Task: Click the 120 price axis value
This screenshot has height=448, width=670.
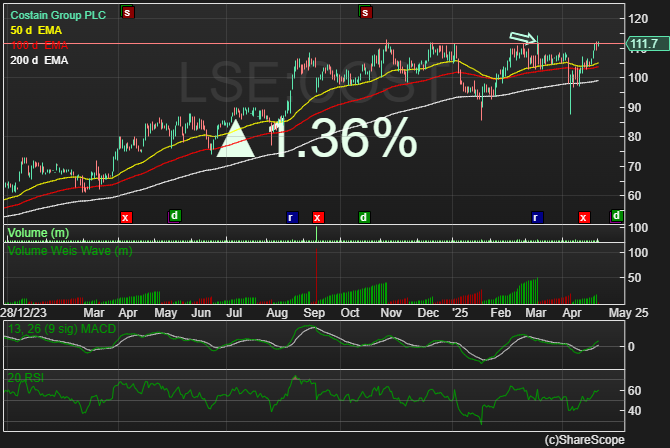Action: coord(638,19)
